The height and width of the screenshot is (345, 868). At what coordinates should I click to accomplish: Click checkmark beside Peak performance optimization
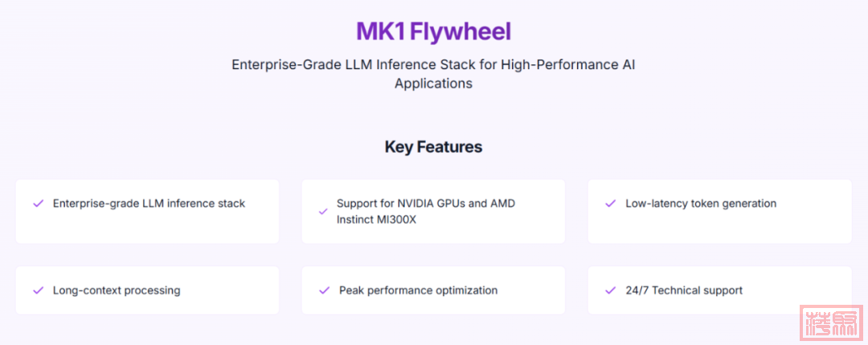click(324, 290)
